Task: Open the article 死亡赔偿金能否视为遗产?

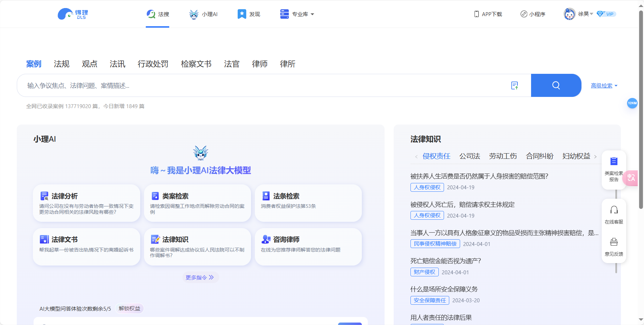Action: pyautogui.click(x=445, y=261)
